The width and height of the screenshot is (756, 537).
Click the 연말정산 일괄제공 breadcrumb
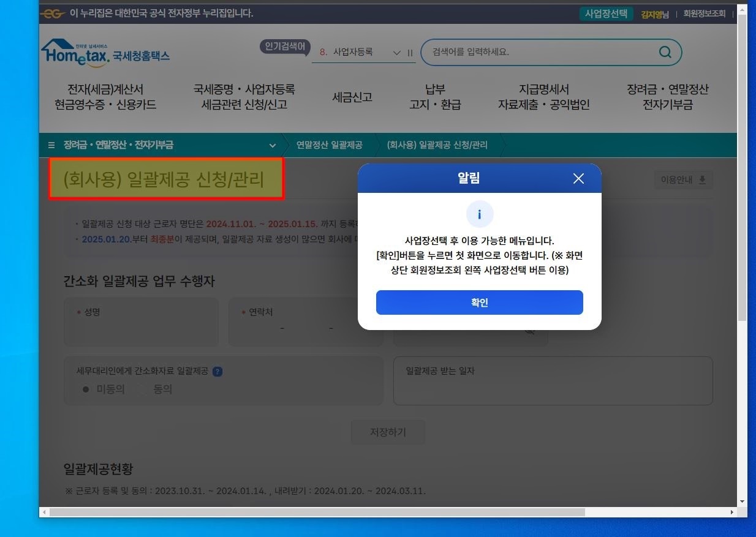pyautogui.click(x=330, y=145)
